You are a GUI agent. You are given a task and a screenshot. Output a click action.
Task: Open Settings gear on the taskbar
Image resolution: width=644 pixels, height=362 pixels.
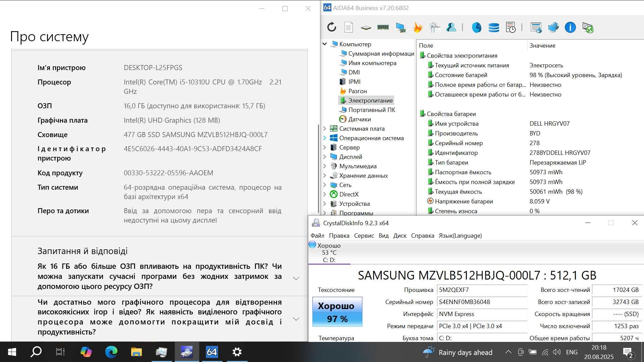click(x=237, y=352)
